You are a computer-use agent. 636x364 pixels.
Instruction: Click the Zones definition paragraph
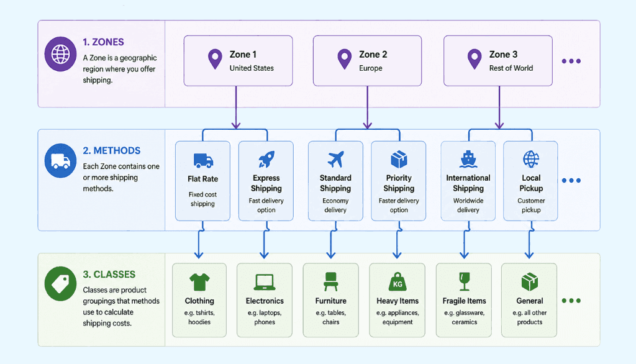(120, 69)
